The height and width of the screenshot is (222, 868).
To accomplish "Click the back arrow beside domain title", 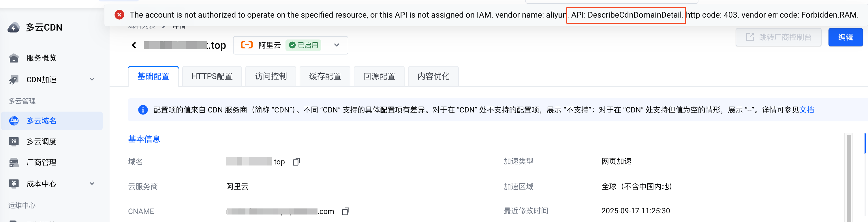I will (134, 45).
